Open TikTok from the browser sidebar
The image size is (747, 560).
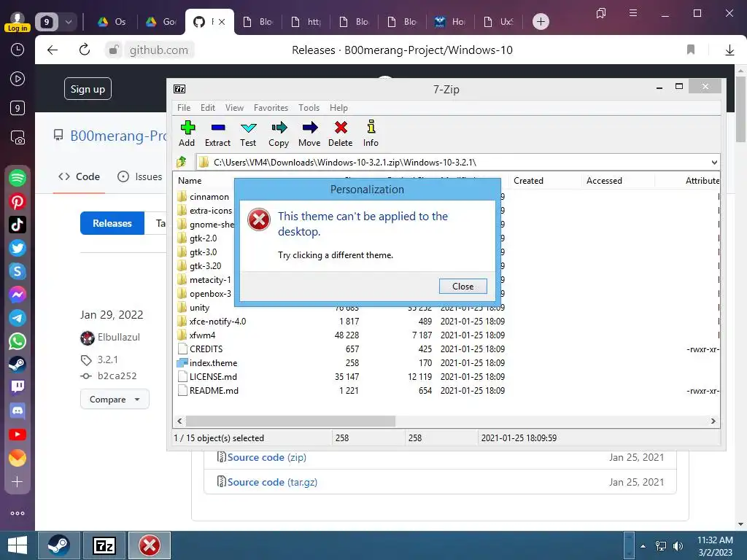[x=18, y=225]
